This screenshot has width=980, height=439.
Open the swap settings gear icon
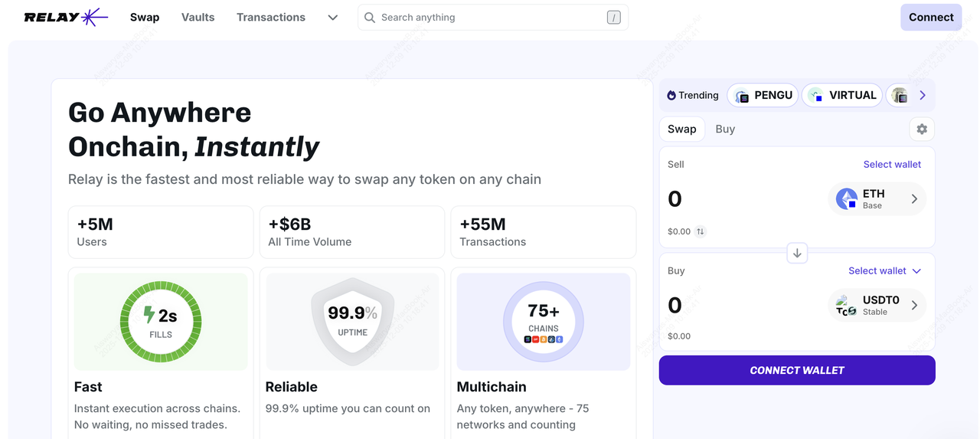pyautogui.click(x=922, y=129)
